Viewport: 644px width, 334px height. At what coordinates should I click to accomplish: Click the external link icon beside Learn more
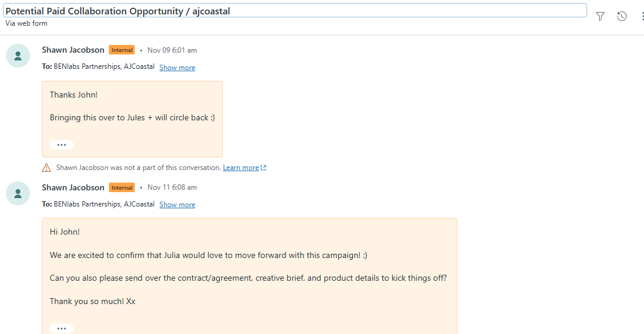click(264, 168)
